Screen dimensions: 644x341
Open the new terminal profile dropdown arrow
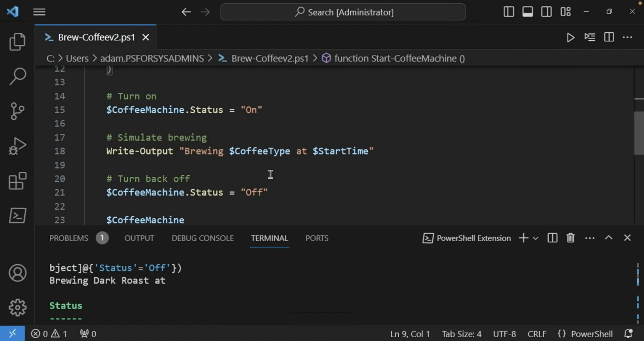(536, 238)
